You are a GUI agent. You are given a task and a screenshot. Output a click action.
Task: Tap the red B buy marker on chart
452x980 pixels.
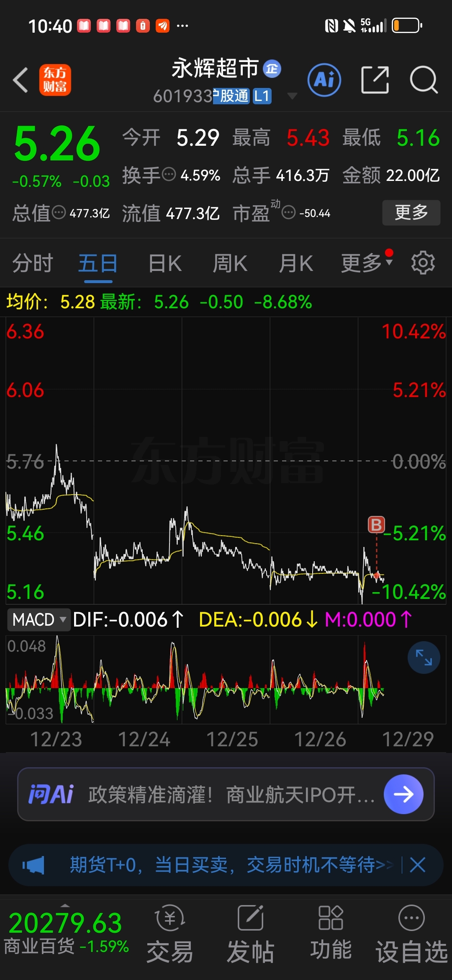coord(376,525)
